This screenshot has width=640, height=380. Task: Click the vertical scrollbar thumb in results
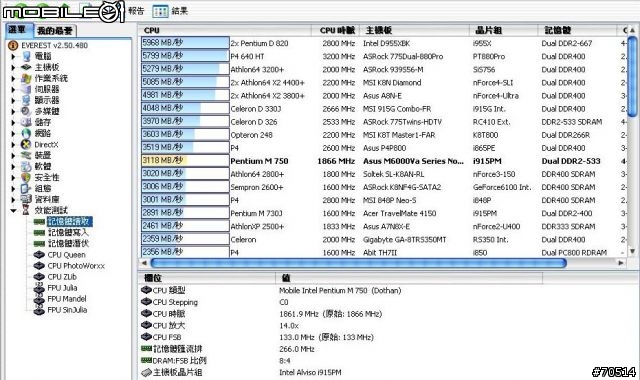coord(632,76)
